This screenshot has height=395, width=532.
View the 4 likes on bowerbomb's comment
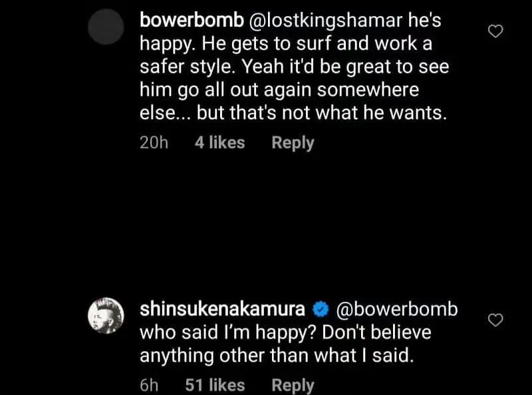pyautogui.click(x=219, y=142)
